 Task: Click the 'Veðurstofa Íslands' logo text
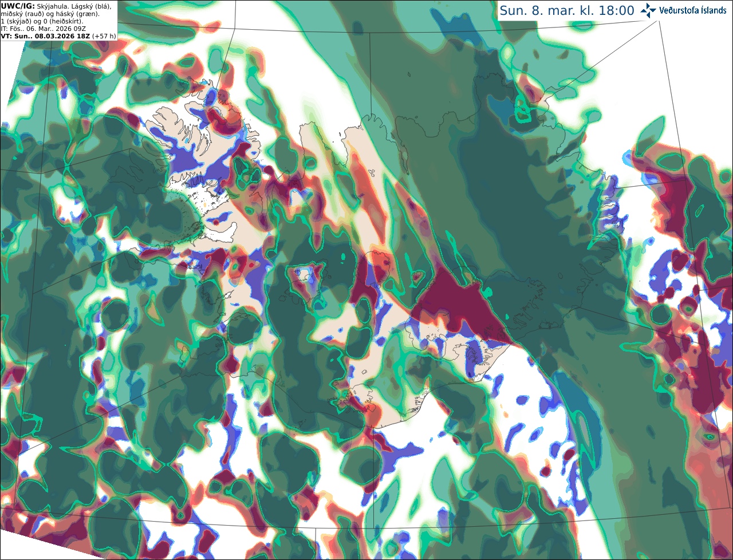point(692,10)
